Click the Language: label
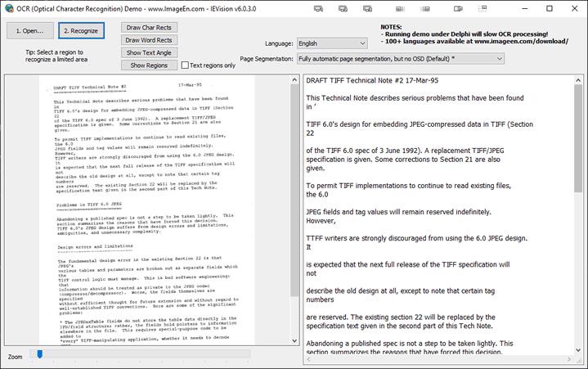Image resolution: width=588 pixels, height=369 pixels. coord(279,43)
